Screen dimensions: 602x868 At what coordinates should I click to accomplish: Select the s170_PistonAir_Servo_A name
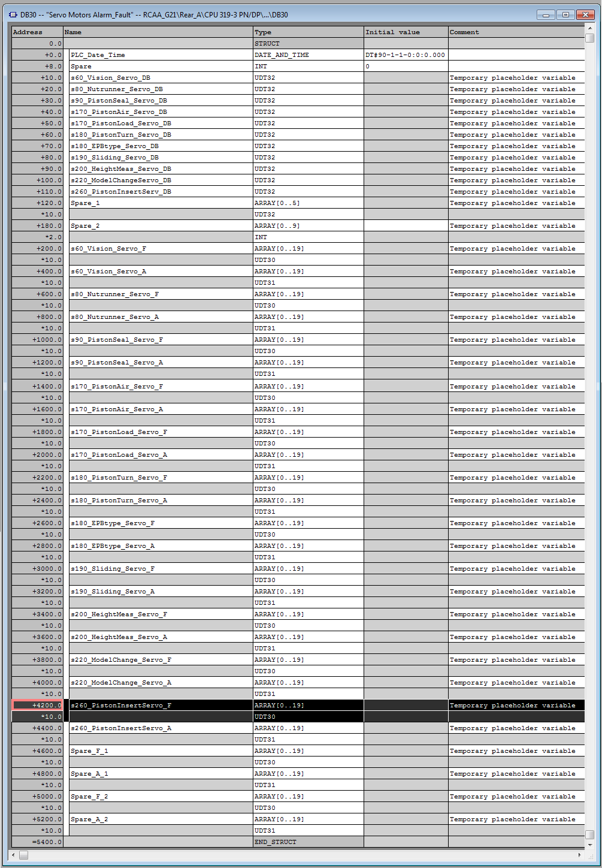161,409
